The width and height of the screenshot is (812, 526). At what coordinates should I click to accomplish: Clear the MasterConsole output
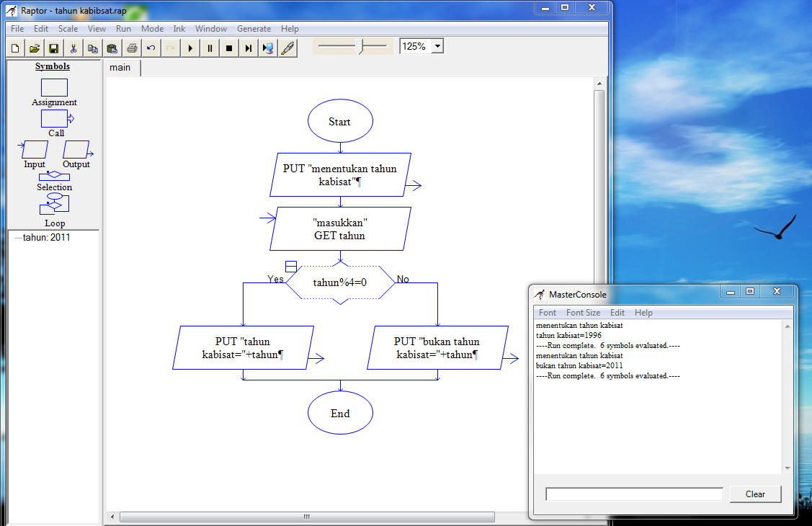755,494
